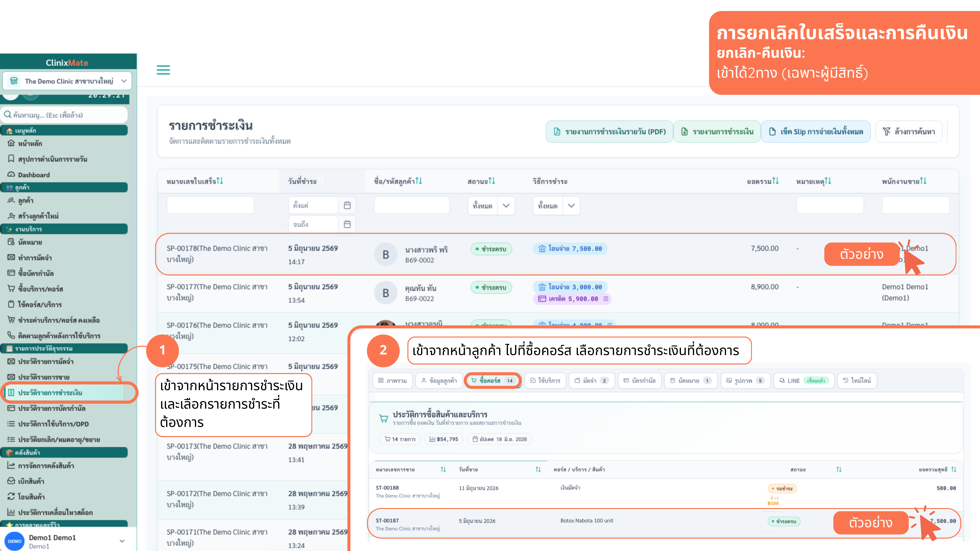Switch to the ข้อมูลลูกค้า tab

[439, 381]
